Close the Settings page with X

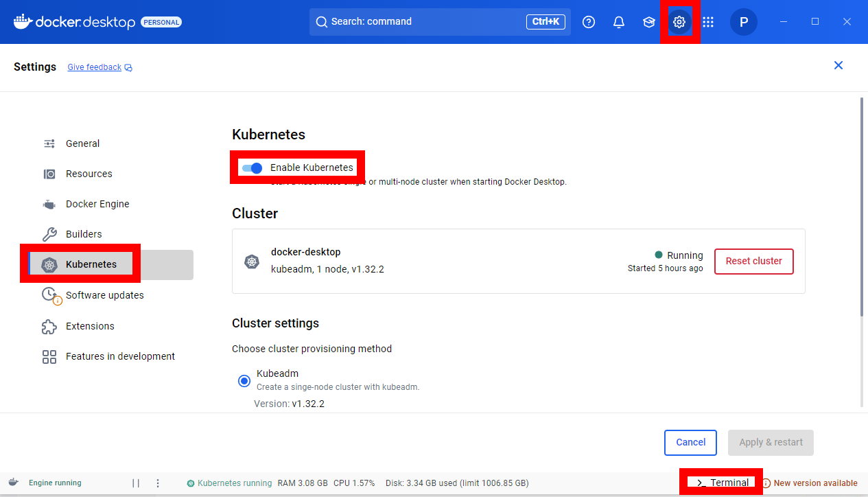coord(838,65)
